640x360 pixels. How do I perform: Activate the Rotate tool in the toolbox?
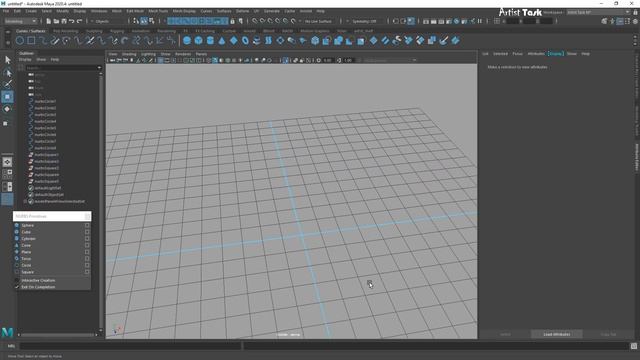click(x=7, y=109)
